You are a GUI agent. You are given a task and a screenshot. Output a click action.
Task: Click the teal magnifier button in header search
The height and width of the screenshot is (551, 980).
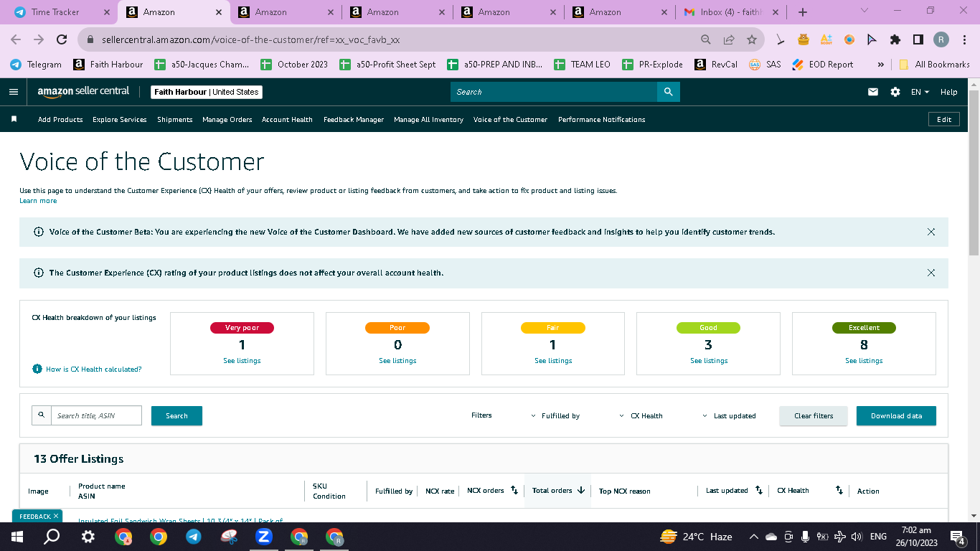click(x=668, y=92)
